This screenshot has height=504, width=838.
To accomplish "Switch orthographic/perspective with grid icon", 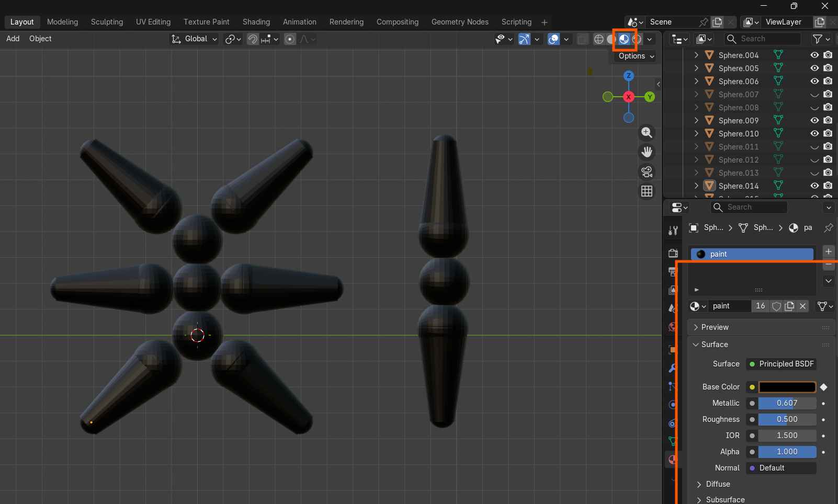I will pyautogui.click(x=647, y=191).
